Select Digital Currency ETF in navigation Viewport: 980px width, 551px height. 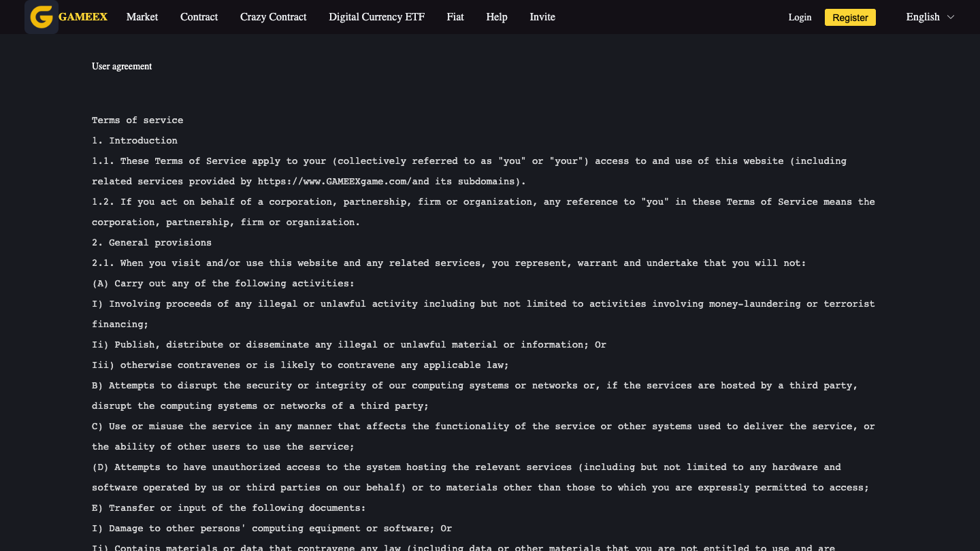(x=376, y=17)
